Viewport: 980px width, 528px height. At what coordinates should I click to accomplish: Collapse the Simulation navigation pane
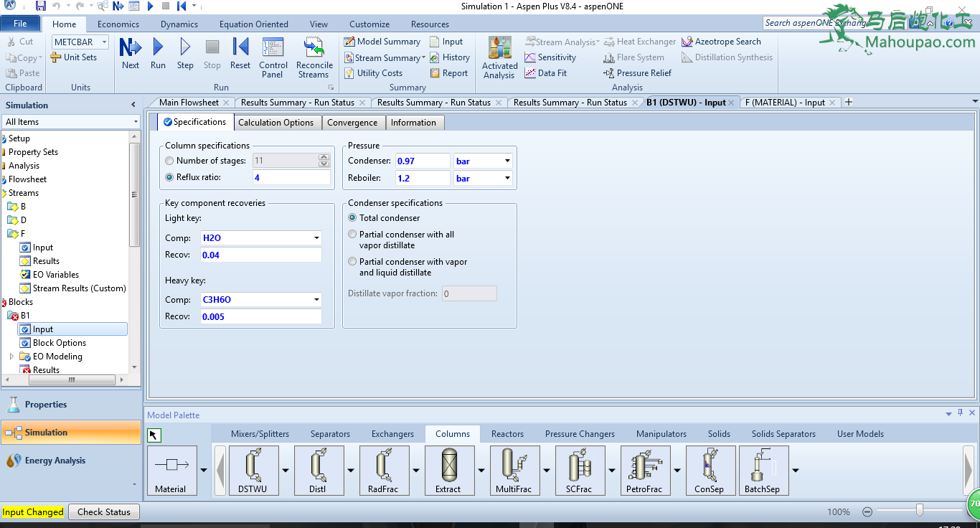tap(133, 105)
